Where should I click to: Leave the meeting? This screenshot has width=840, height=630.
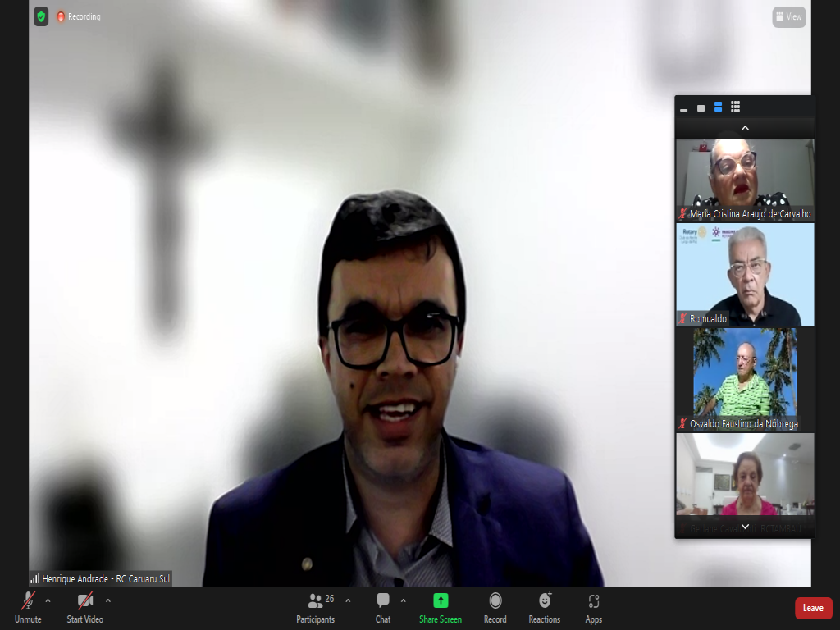[813, 608]
